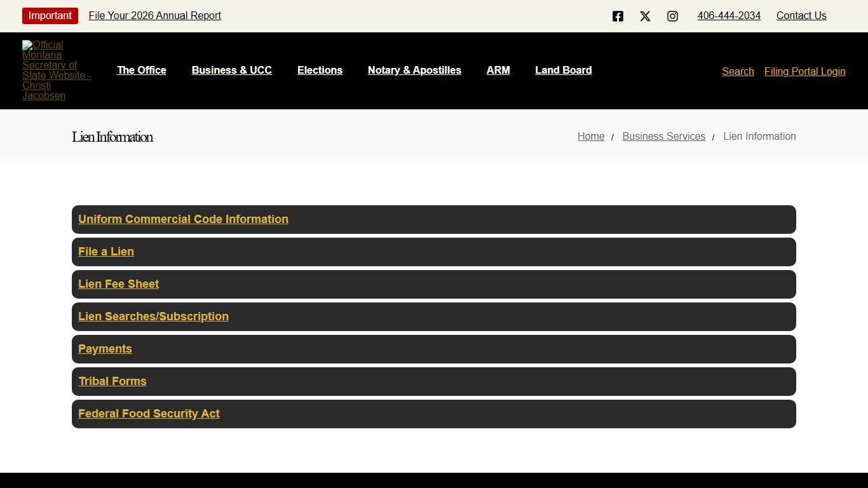868x488 pixels.
Task: Navigate to Business Services breadcrumb
Action: [x=663, y=136]
